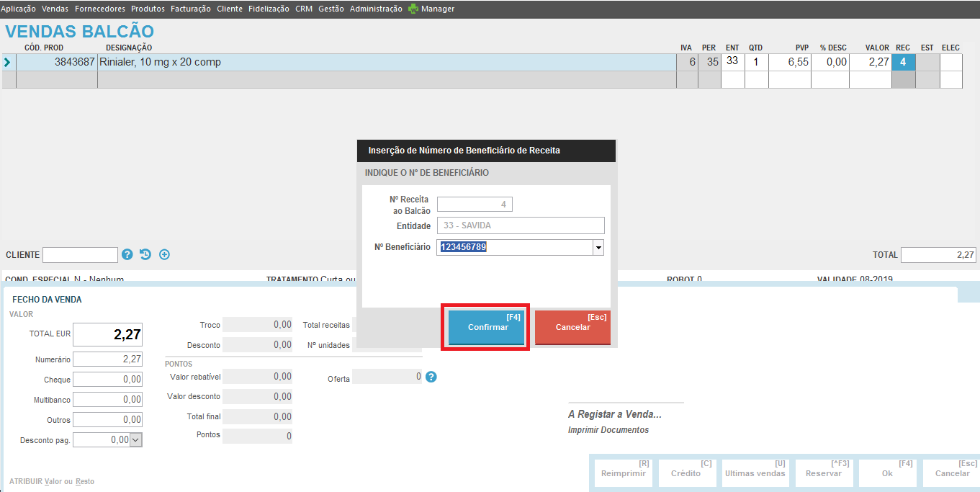Viewport: 980px width, 492px height.
Task: Click the green Manager cross icon
Action: click(x=413, y=9)
